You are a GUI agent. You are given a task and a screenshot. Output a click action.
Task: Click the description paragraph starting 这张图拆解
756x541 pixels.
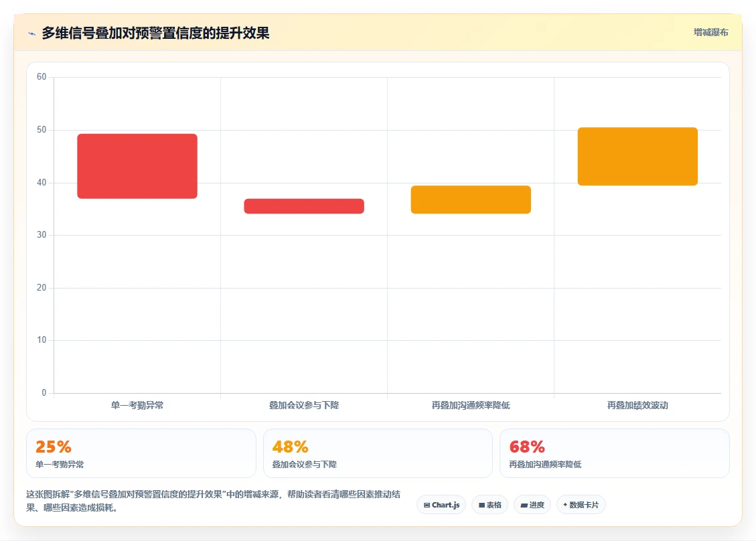click(x=213, y=501)
